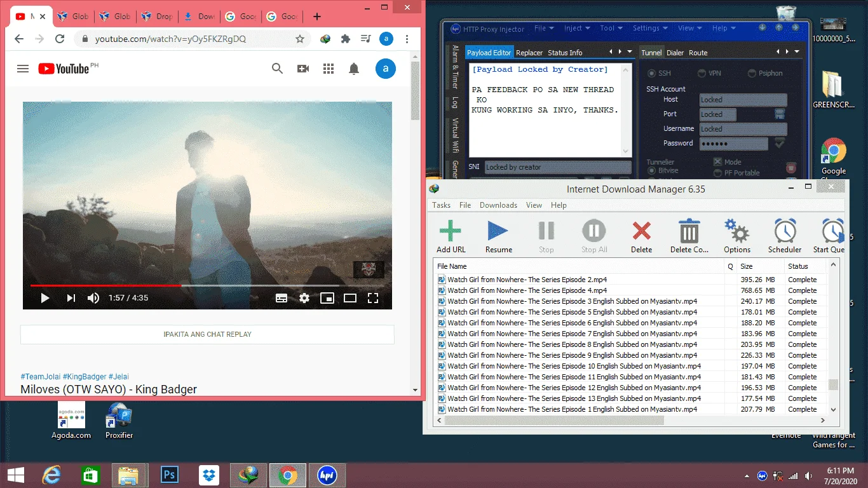Click Add URL in Internet Download Manager
The width and height of the screenshot is (868, 488).
(x=451, y=236)
